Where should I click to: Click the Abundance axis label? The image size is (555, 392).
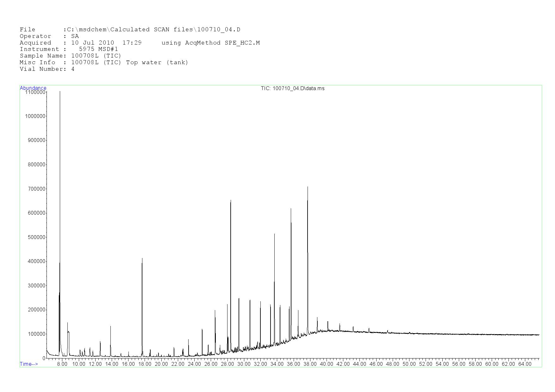pyautogui.click(x=33, y=88)
